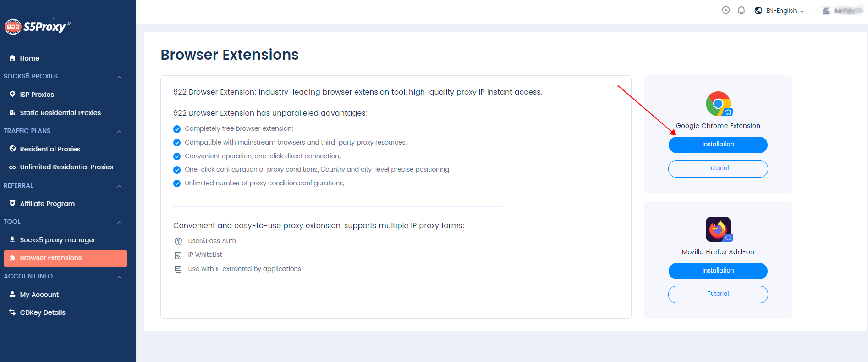Open the Chrome extension Tutorial

(x=718, y=168)
